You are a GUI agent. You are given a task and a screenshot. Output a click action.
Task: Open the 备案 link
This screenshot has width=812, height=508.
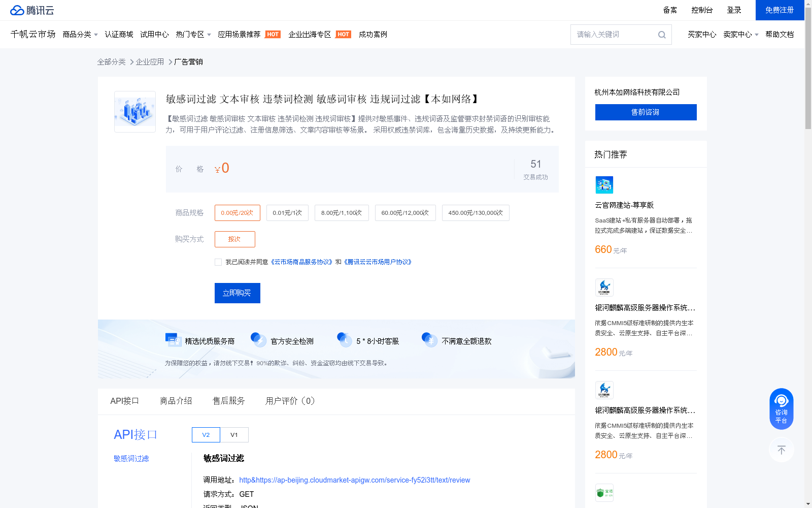670,10
